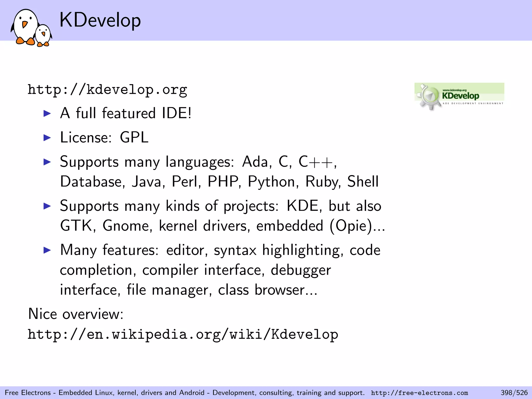
Task: Click the 'Supports many languages' bullet text
Action: [x=198, y=162]
